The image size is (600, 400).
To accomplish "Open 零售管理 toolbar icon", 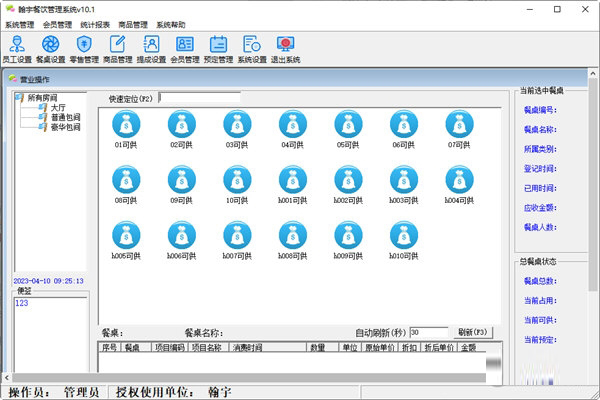I will [x=84, y=47].
